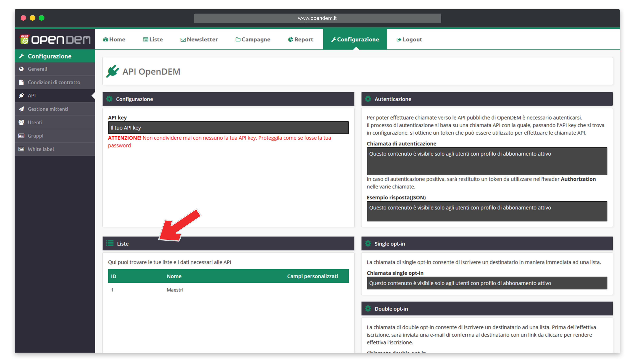Click the Gestione mittenti paper plane icon
Viewport: 635px width, 364px height.
point(22,109)
